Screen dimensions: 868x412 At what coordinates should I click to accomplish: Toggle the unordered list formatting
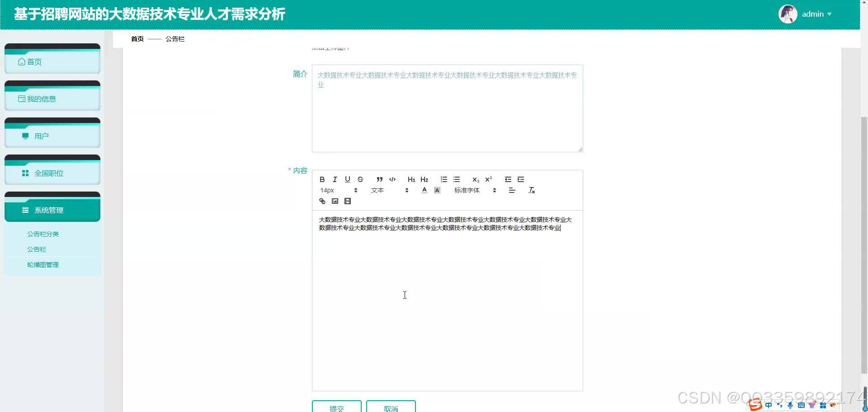point(457,179)
